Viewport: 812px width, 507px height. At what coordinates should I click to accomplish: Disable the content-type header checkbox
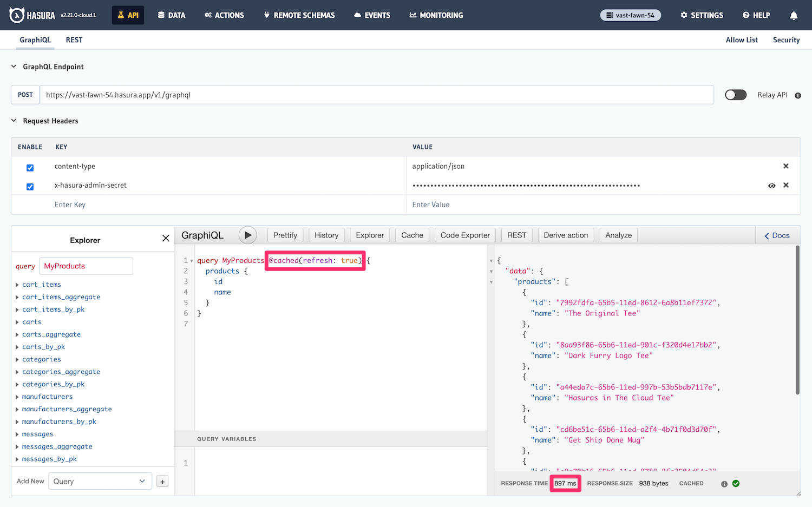click(30, 168)
